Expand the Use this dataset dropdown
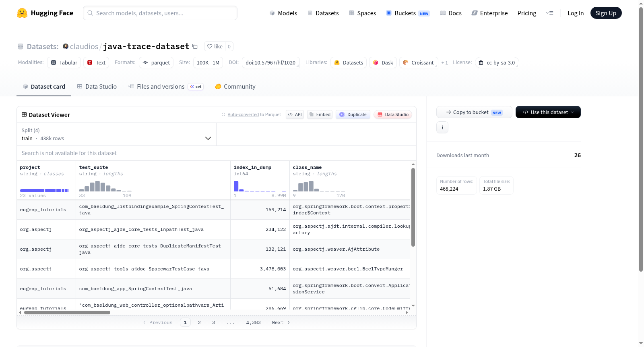 click(548, 112)
